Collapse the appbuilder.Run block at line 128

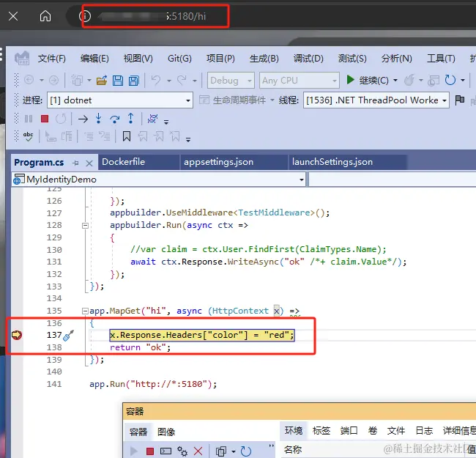[x=85, y=226]
